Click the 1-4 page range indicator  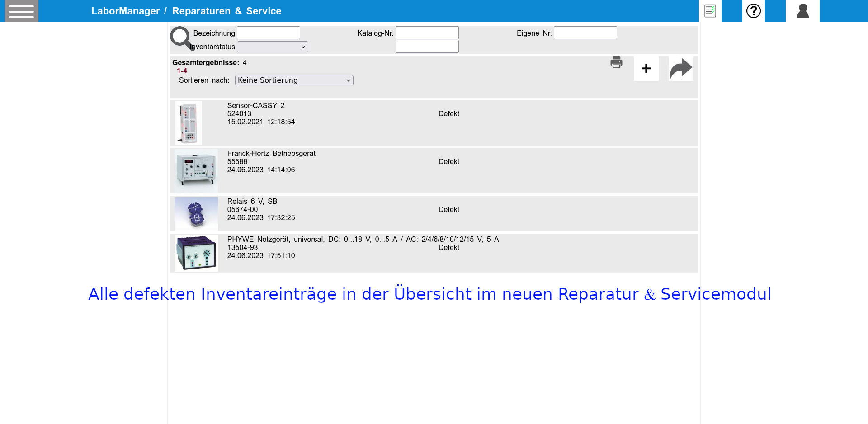[x=182, y=71]
